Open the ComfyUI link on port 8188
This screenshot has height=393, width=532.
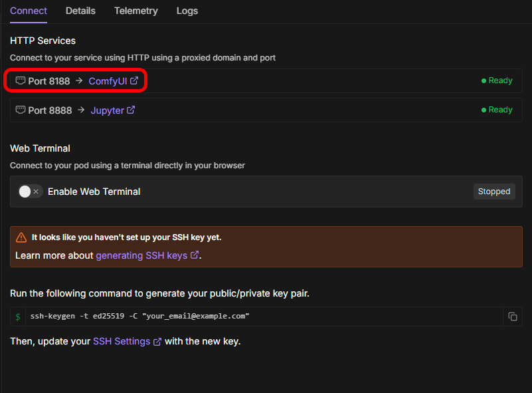tap(108, 81)
